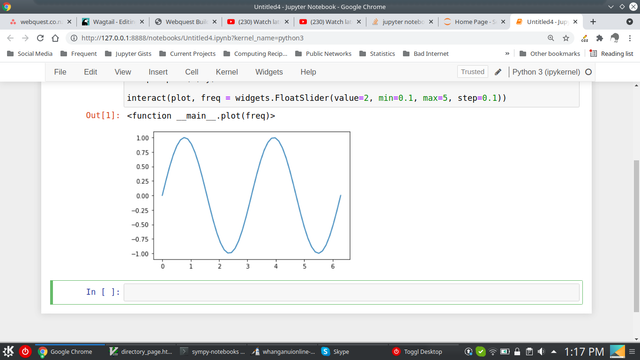The image size is (640, 360).
Task: Click the lock icon in system tray
Action: 517,351
